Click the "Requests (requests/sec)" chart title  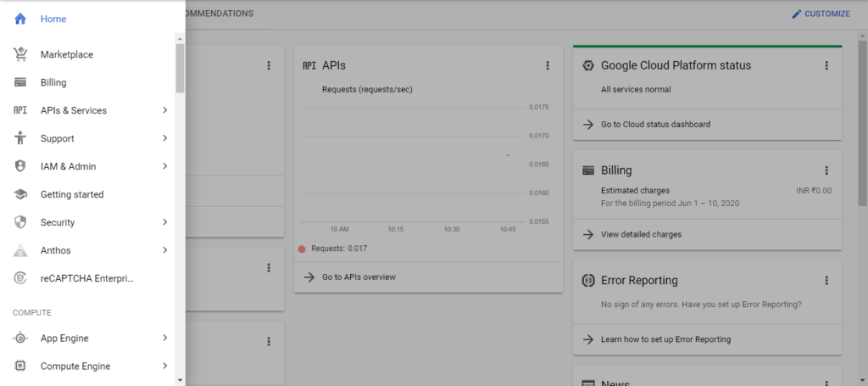367,89
